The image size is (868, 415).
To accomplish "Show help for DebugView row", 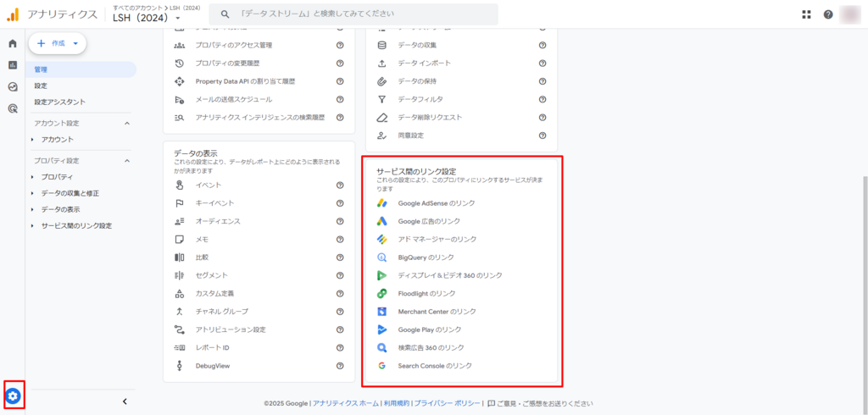I will pos(340,366).
